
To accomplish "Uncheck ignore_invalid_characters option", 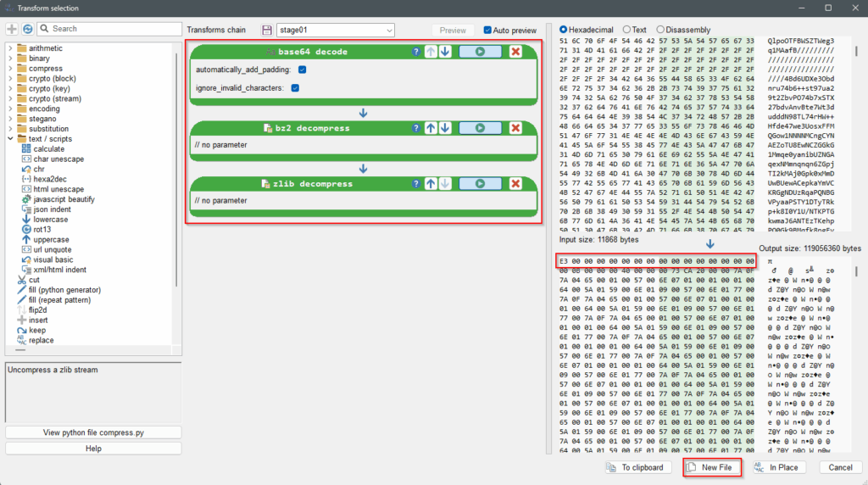I will point(295,87).
